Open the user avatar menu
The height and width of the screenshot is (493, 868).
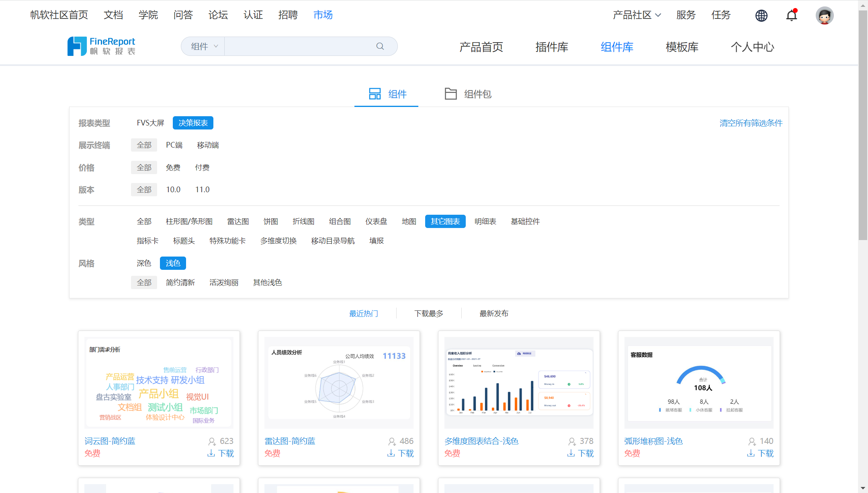824,15
